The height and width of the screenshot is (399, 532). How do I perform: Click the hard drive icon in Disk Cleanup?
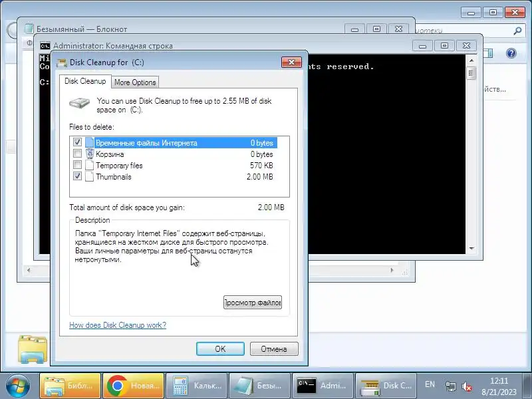[79, 103]
